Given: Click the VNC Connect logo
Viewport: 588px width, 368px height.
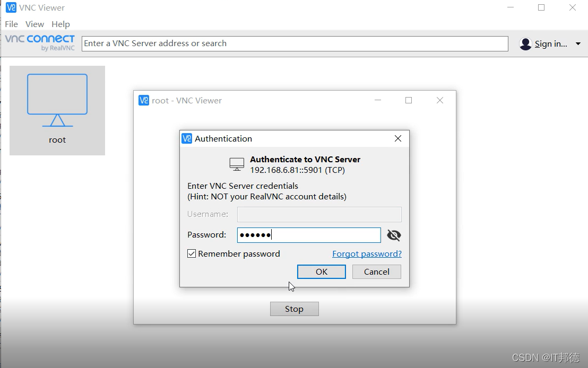Looking at the screenshot, I should [x=40, y=43].
